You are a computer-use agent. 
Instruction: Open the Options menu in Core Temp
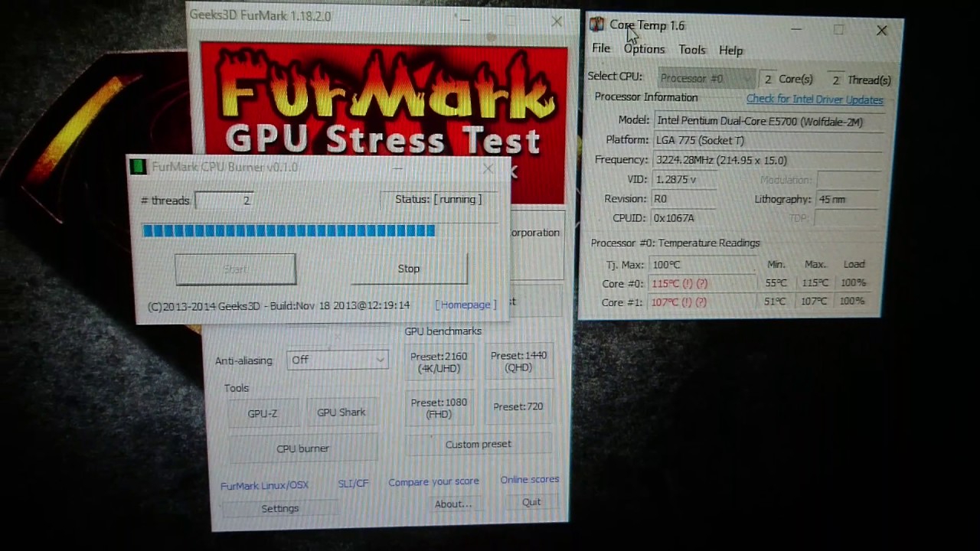(x=644, y=49)
